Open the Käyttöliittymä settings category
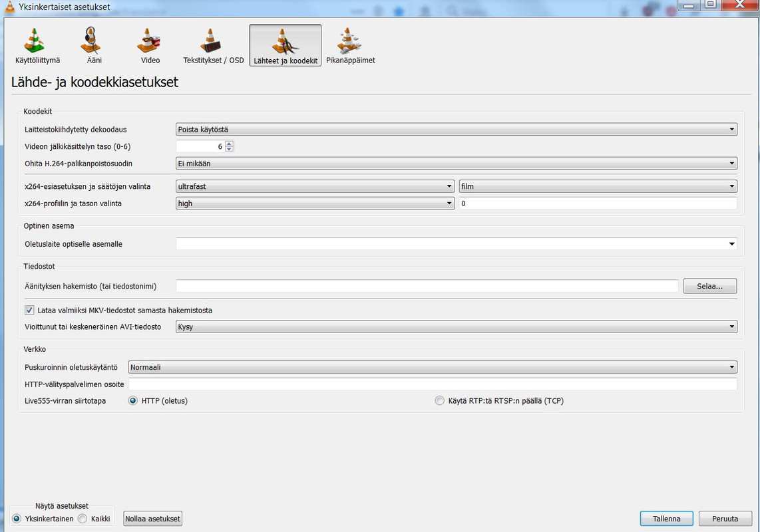The width and height of the screenshot is (760, 532). tap(38, 45)
